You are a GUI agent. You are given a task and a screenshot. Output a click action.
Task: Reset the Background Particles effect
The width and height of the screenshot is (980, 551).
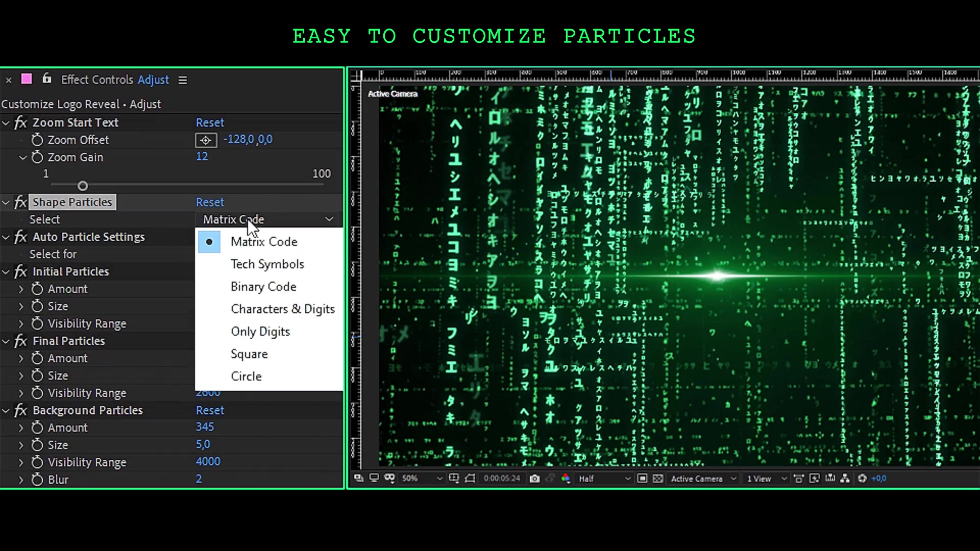pos(210,410)
